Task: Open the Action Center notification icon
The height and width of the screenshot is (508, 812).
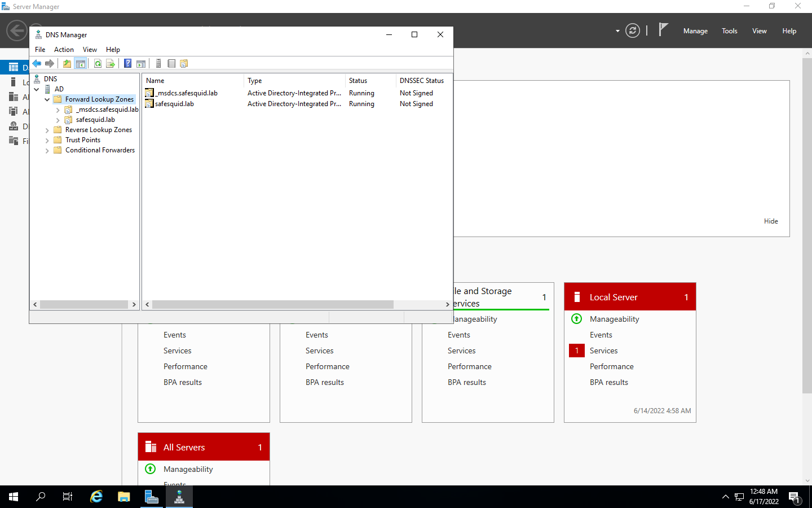Action: click(x=795, y=497)
